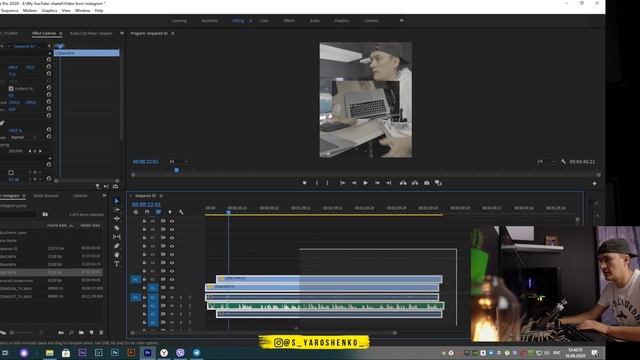640x360 pixels.
Task: Solo the A1 audio track
Action: [181, 297]
